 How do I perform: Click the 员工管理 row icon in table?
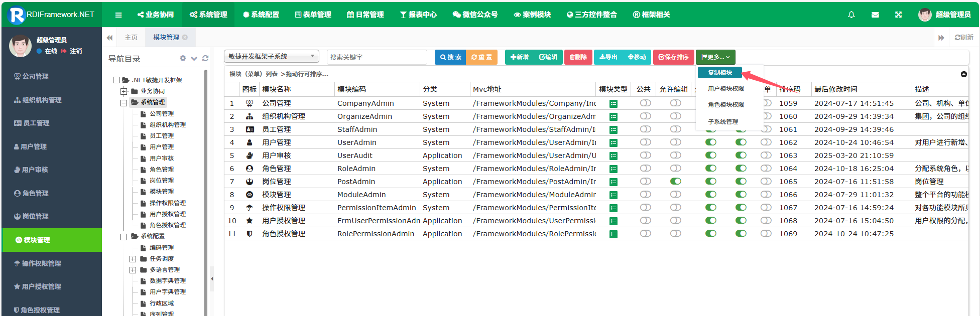(250, 129)
